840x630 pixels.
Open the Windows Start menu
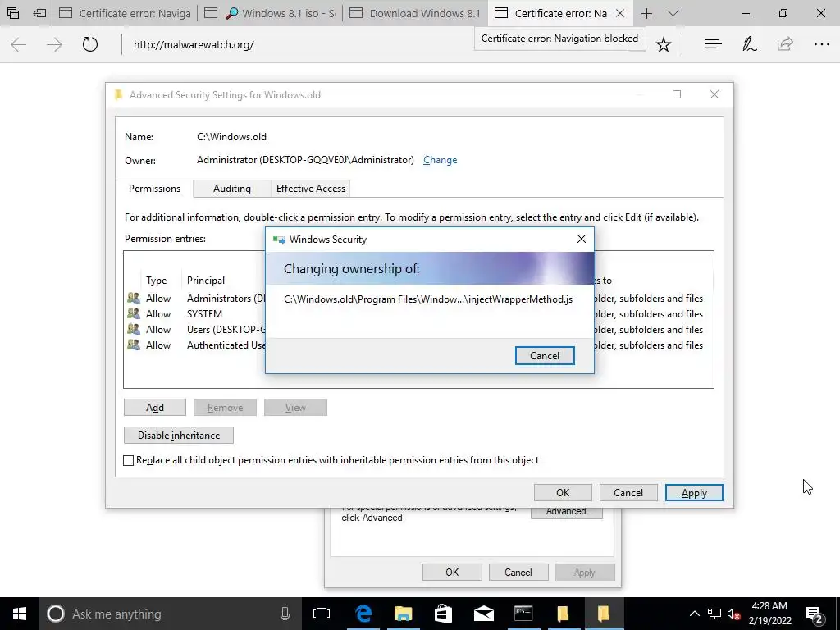pyautogui.click(x=20, y=614)
